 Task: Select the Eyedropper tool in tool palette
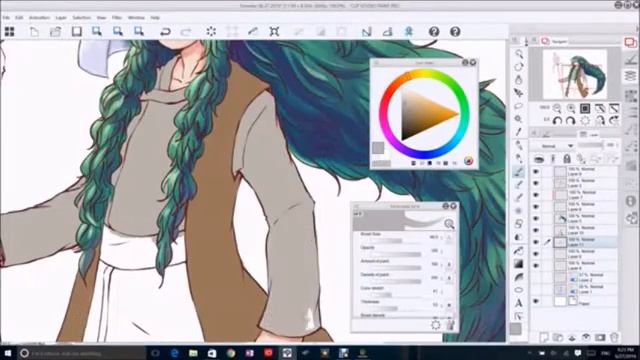(x=519, y=132)
